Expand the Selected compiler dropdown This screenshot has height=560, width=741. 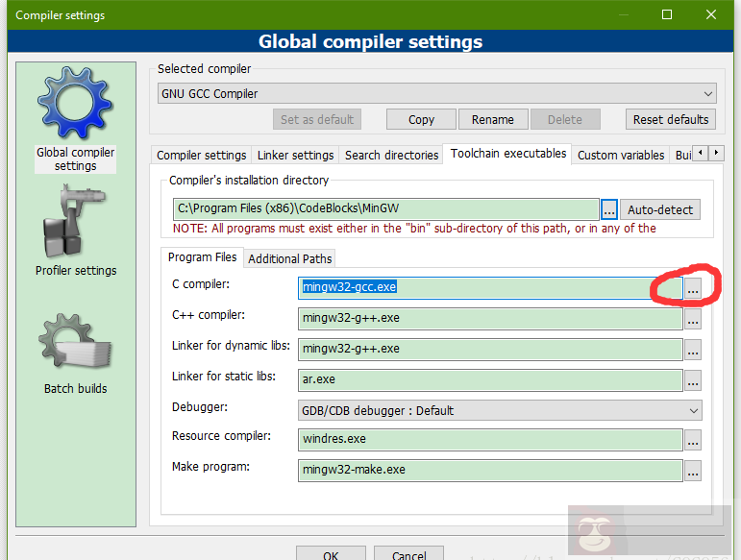pos(437,94)
